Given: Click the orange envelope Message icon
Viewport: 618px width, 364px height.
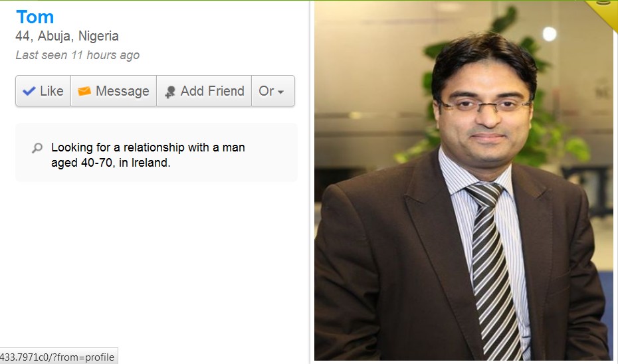Looking at the screenshot, I should (x=84, y=92).
